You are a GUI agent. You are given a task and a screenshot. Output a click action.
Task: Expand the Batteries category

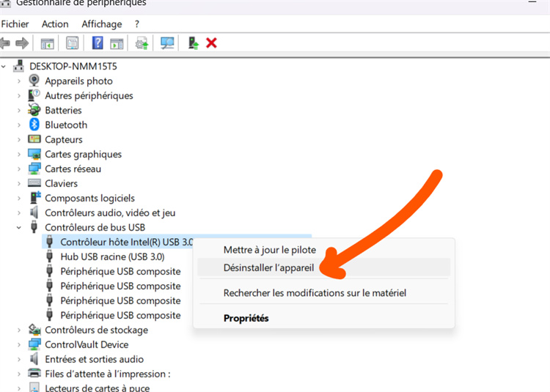point(19,111)
